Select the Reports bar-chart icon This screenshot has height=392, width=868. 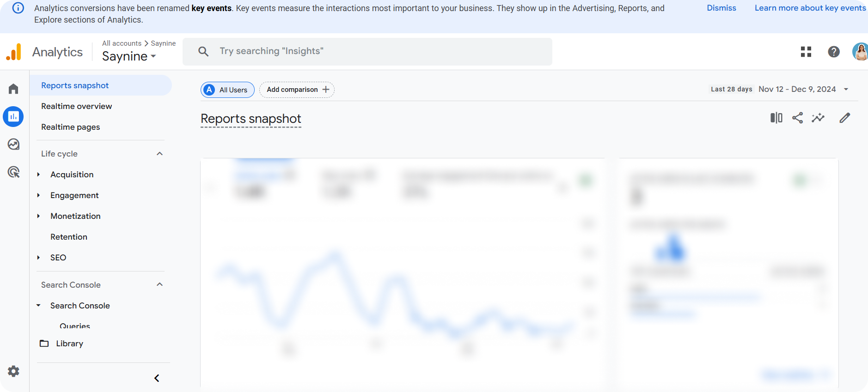tap(13, 117)
